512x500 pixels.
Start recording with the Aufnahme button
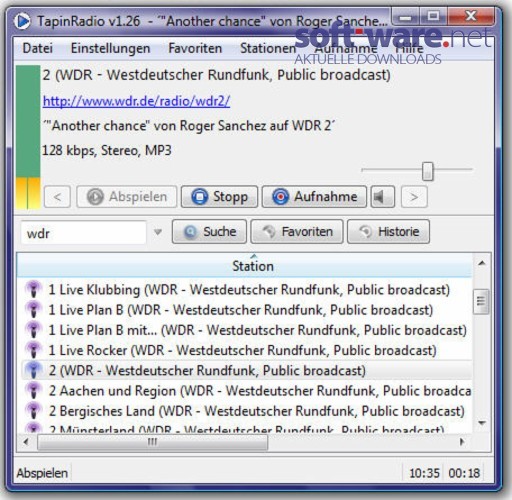[314, 197]
